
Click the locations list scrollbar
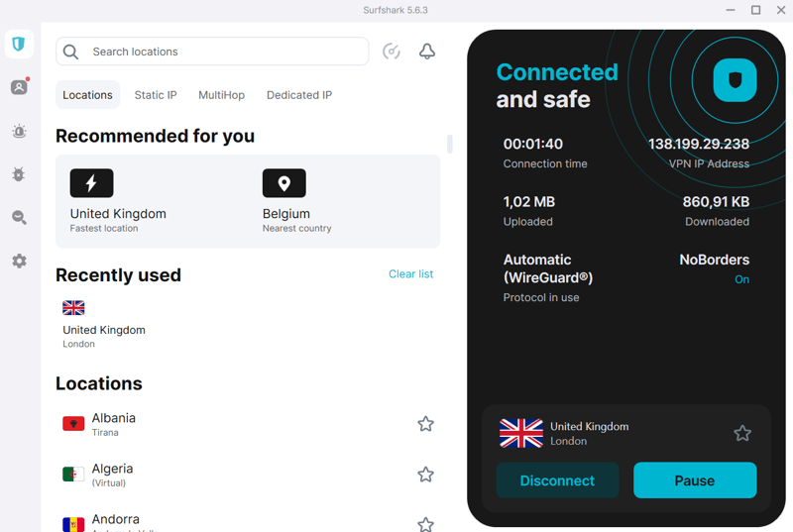click(x=450, y=144)
